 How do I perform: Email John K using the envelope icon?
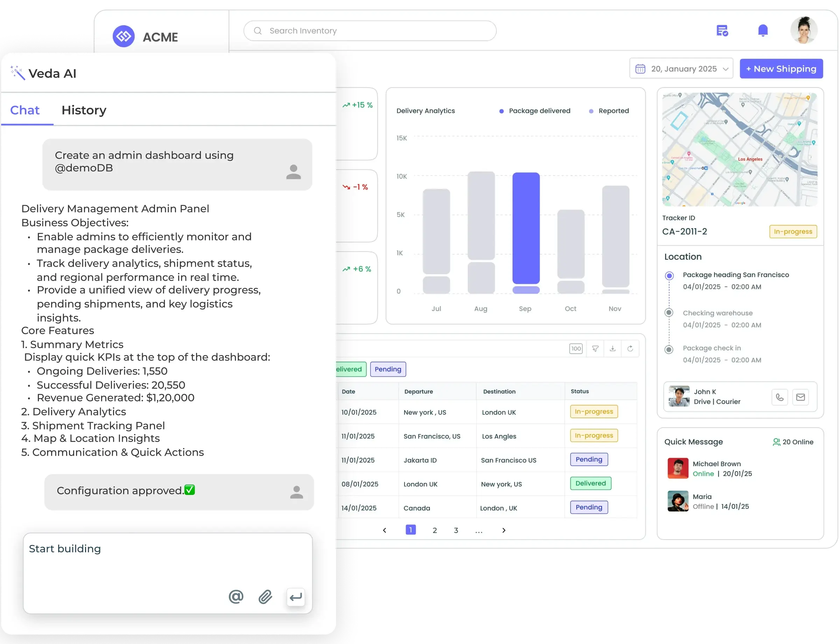pyautogui.click(x=801, y=397)
